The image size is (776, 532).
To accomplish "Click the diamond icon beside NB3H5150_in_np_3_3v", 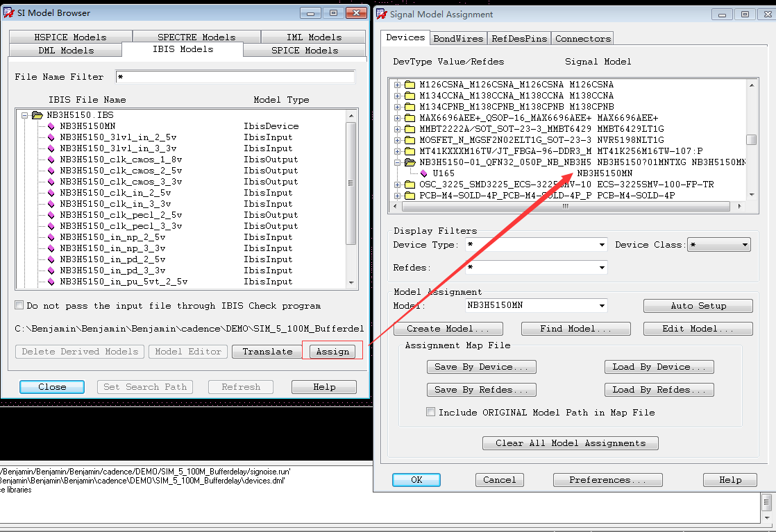I will (x=51, y=249).
